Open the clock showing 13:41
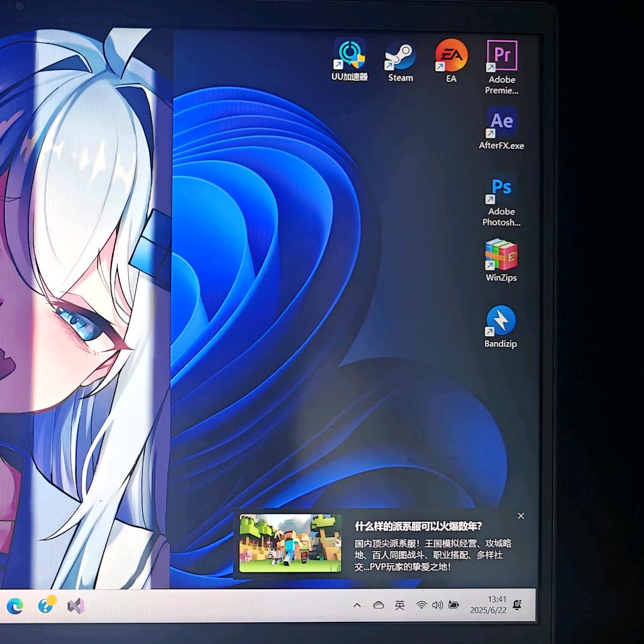Viewport: 644px width, 644px height. click(x=489, y=605)
